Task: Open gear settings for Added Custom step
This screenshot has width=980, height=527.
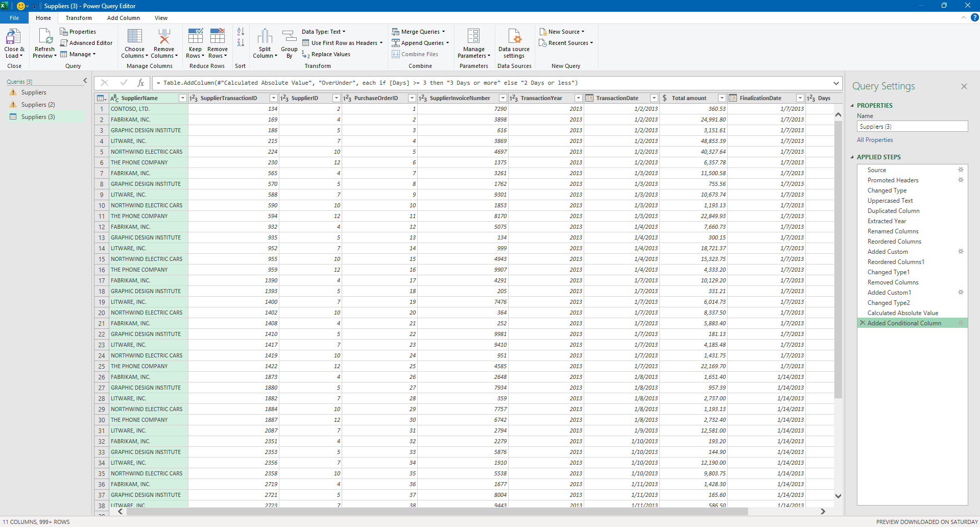Action: pos(961,252)
